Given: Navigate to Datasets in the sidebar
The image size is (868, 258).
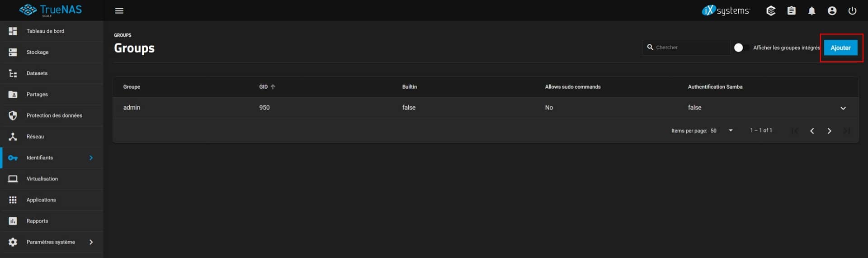Looking at the screenshot, I should (x=37, y=73).
